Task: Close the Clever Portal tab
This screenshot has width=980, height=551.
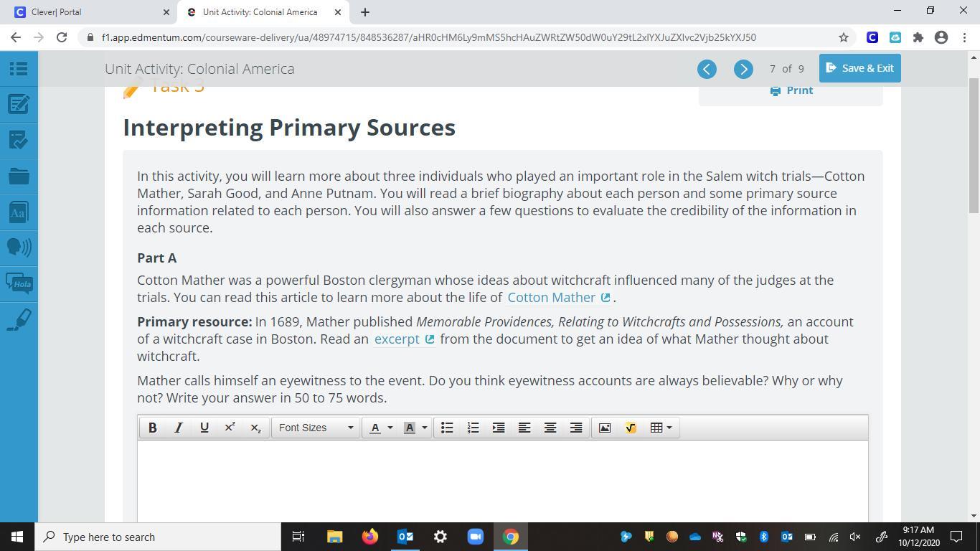Action: click(x=166, y=12)
